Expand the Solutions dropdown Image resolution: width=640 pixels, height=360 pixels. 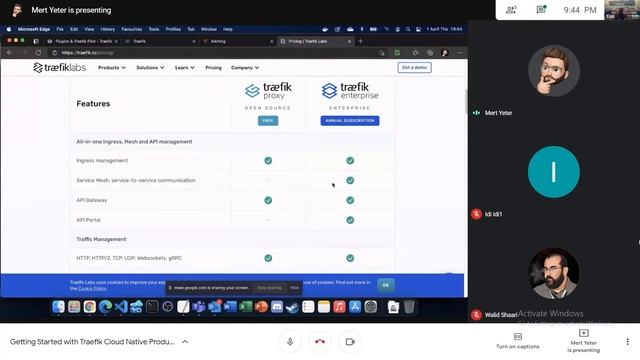[150, 68]
